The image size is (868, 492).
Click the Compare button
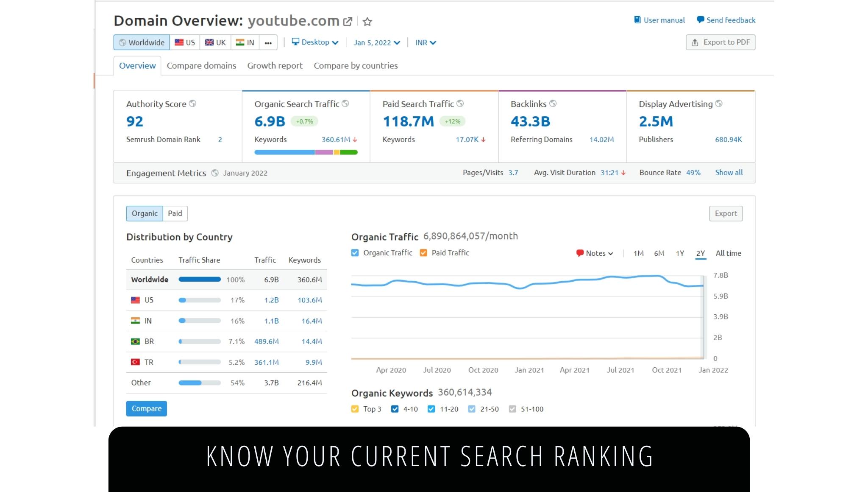[147, 408]
